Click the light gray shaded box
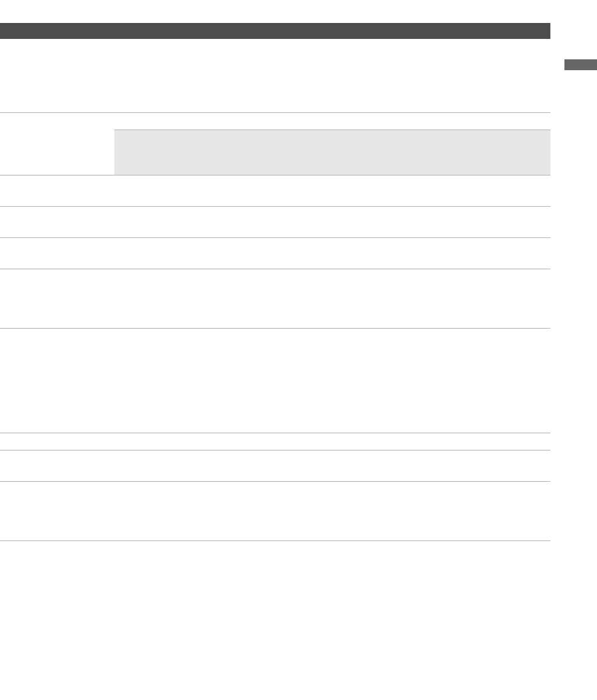The height and width of the screenshot is (700, 597). tap(332, 153)
